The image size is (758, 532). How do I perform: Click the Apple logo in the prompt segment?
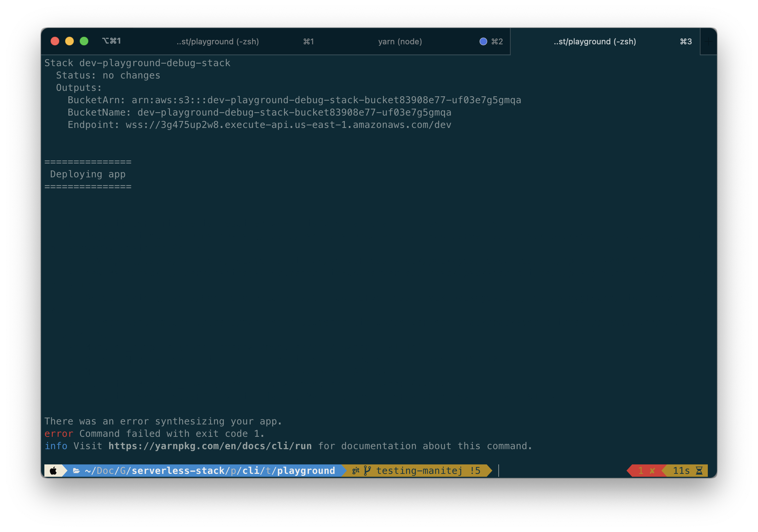pos(54,471)
